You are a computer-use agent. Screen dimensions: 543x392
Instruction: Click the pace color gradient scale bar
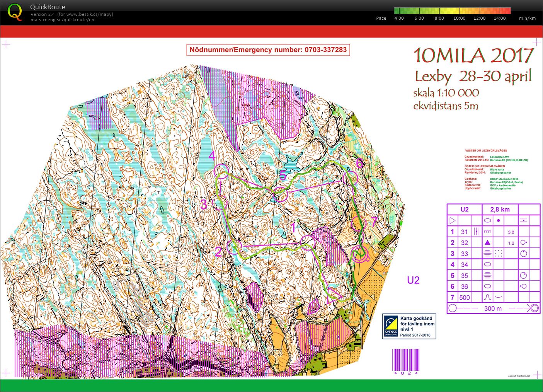coord(452,11)
